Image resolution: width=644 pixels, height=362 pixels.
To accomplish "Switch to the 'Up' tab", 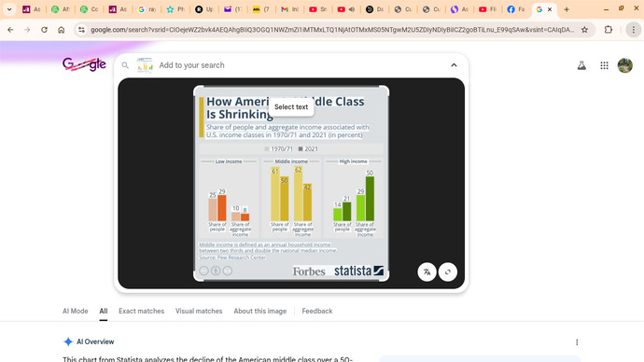I will point(203,9).
